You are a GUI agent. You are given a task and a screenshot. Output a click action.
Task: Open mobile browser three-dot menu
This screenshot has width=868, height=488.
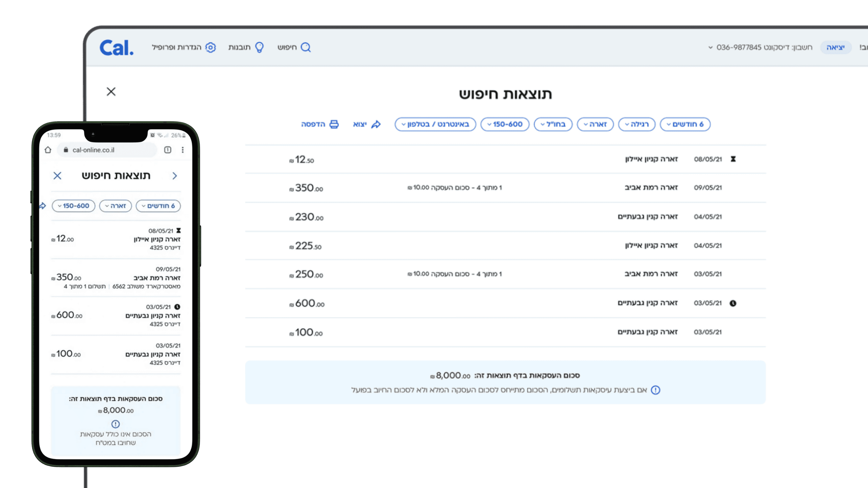pyautogui.click(x=182, y=150)
